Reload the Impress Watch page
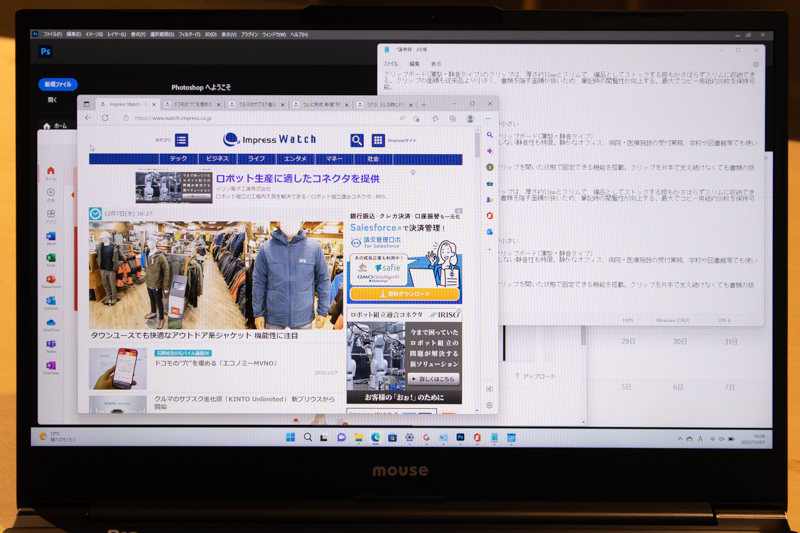This screenshot has height=533, width=800. [x=105, y=118]
